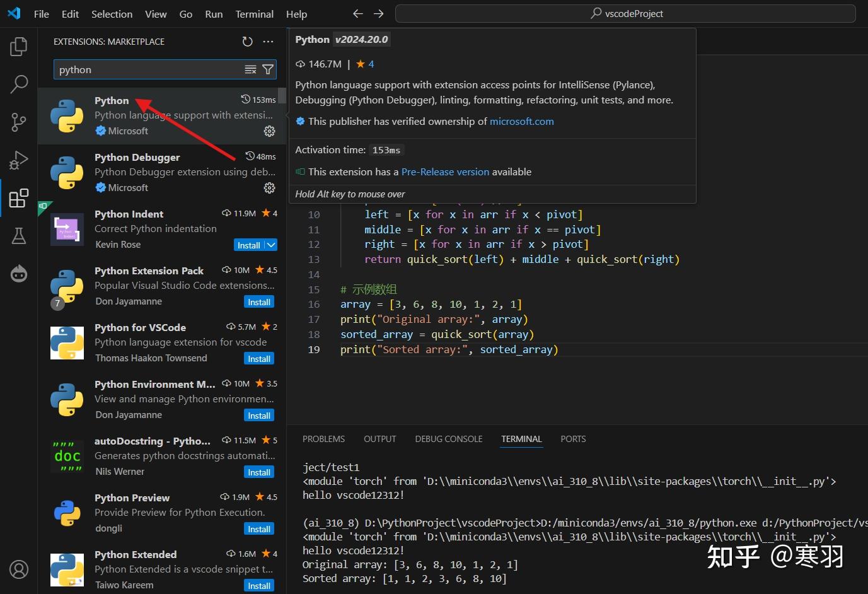Viewport: 868px width, 594px height.
Task: Switch to the DEBUG CONSOLE tab
Action: 448,439
